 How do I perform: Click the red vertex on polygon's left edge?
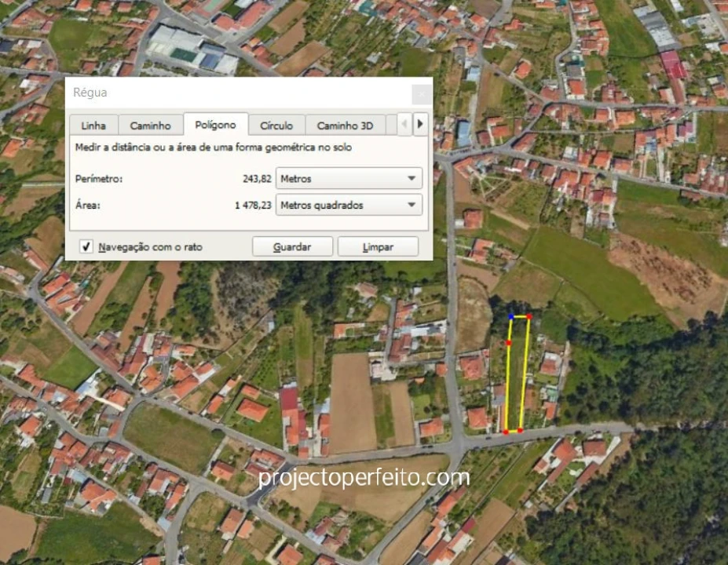click(508, 343)
